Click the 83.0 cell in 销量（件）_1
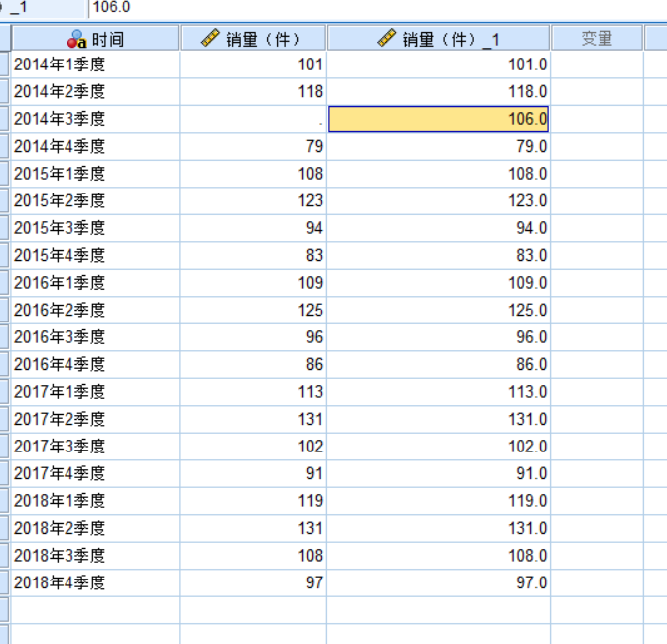 [438, 255]
